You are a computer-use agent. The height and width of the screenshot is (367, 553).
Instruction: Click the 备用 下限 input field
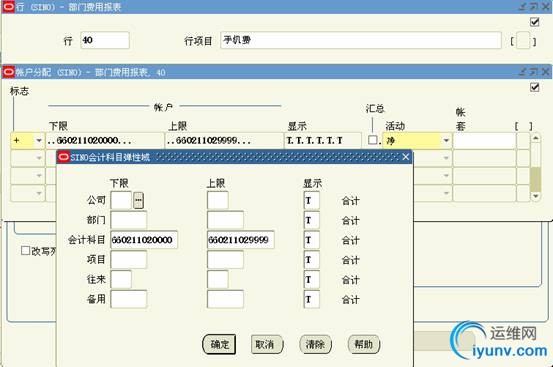coord(129,299)
